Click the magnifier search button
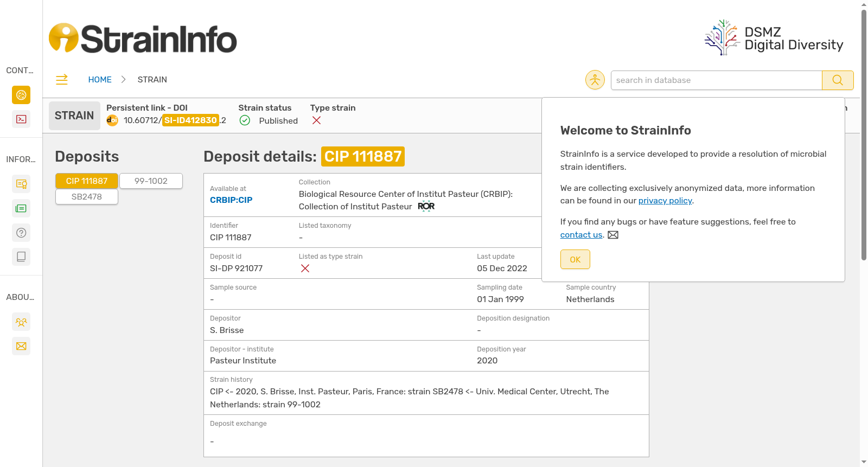The height and width of the screenshot is (467, 868). click(x=838, y=80)
